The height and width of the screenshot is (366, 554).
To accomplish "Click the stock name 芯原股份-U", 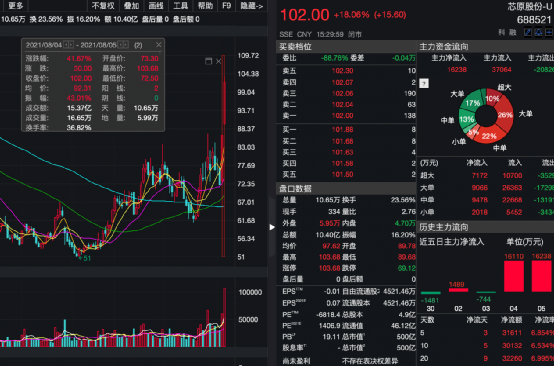I will [530, 6].
